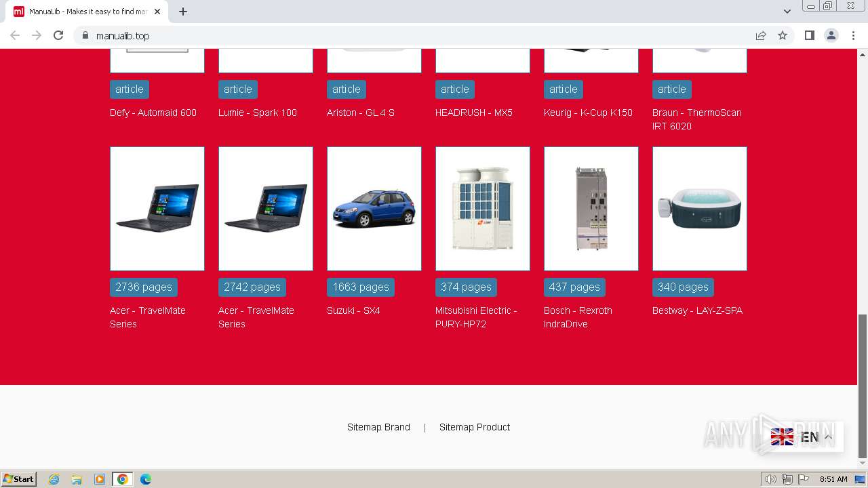Open the Braun - ThermoScan IRT 6020 article
Image resolution: width=868 pixels, height=488 pixels.
coord(697,119)
